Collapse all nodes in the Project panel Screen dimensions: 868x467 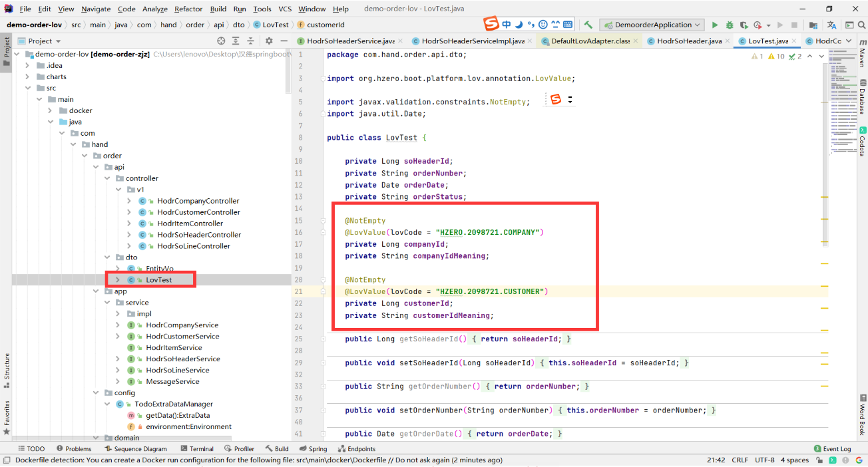click(x=250, y=41)
